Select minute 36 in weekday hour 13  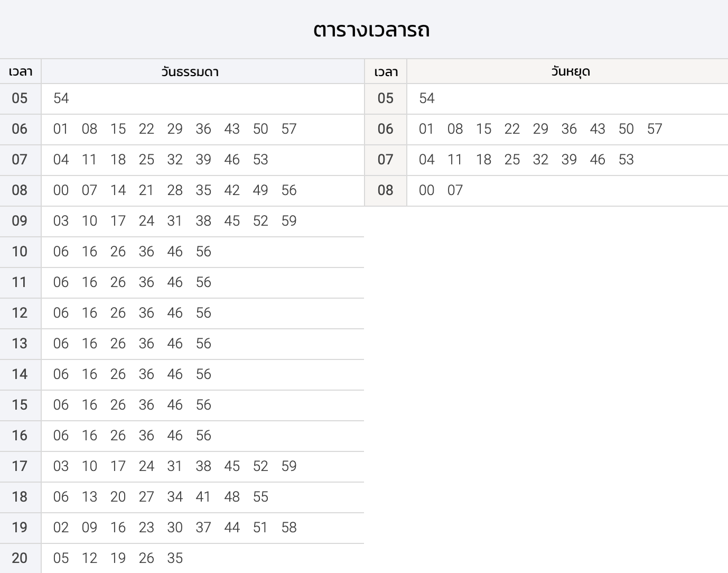tap(146, 344)
